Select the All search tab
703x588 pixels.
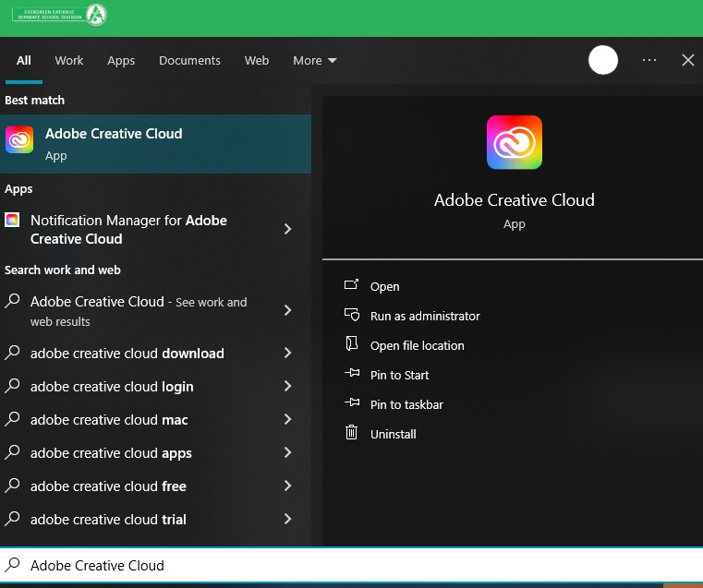[24, 60]
